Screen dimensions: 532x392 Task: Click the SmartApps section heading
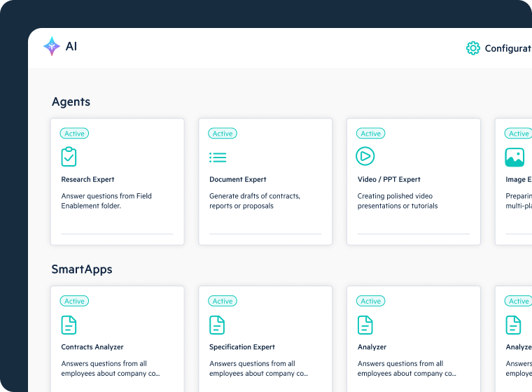click(81, 269)
